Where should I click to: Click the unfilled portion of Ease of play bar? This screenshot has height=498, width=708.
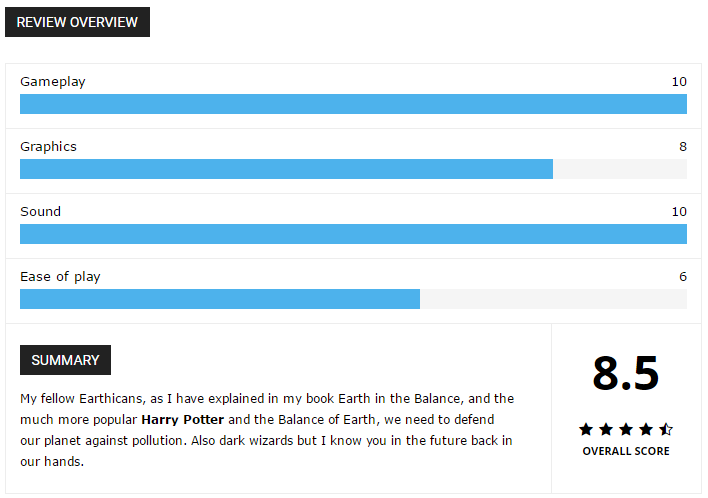pos(554,299)
